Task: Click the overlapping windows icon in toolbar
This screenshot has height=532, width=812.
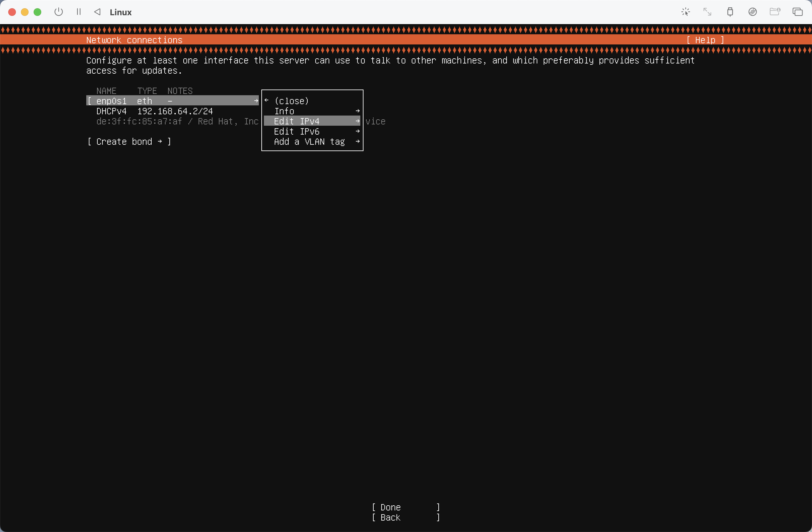Action: click(797, 12)
